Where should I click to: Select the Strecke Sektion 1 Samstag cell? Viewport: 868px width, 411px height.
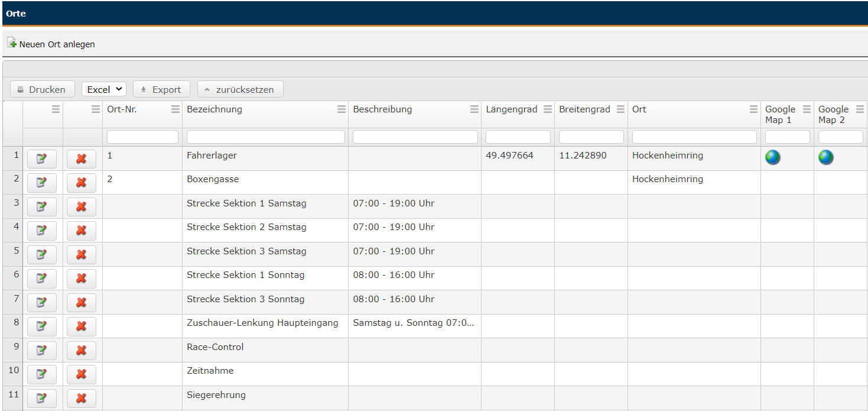[246, 203]
